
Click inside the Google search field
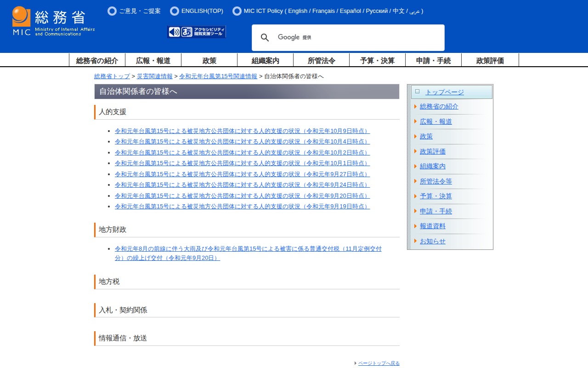(x=367, y=38)
